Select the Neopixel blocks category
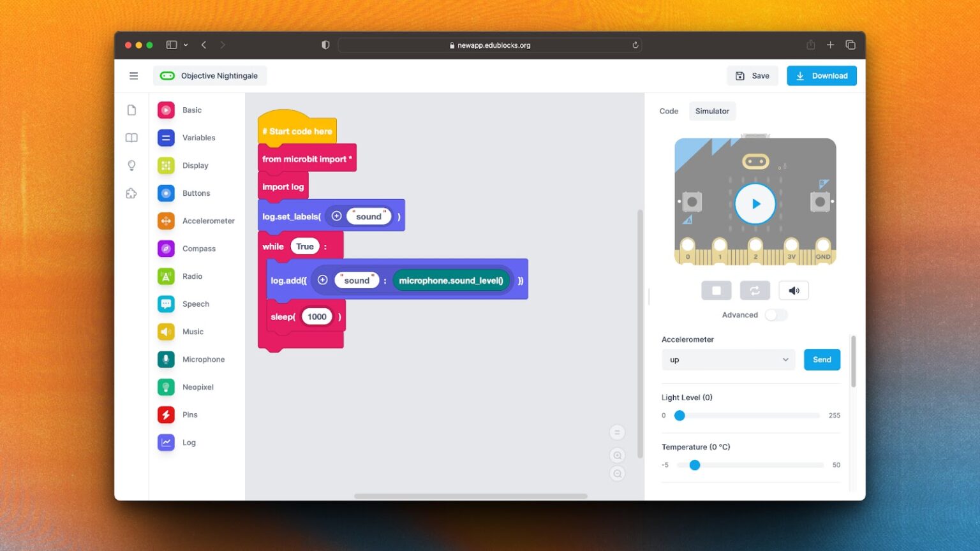The width and height of the screenshot is (980, 551). (195, 386)
